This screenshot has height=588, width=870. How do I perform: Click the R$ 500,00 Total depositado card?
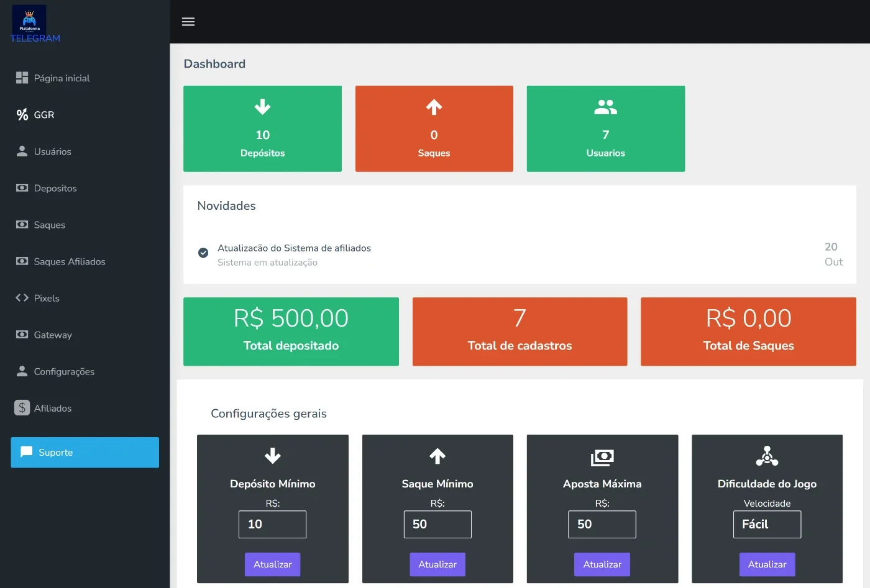291,332
